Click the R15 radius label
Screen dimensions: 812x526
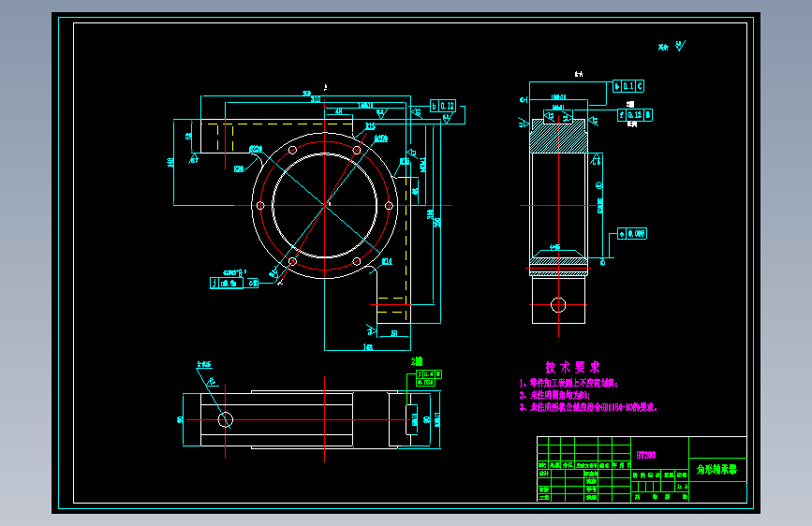click(370, 126)
